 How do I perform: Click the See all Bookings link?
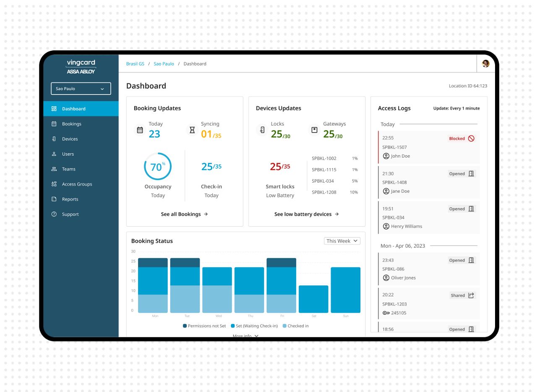(184, 214)
